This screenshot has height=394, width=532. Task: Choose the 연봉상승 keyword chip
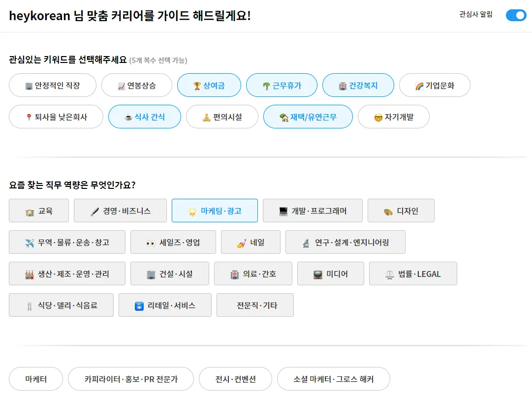[x=136, y=86]
